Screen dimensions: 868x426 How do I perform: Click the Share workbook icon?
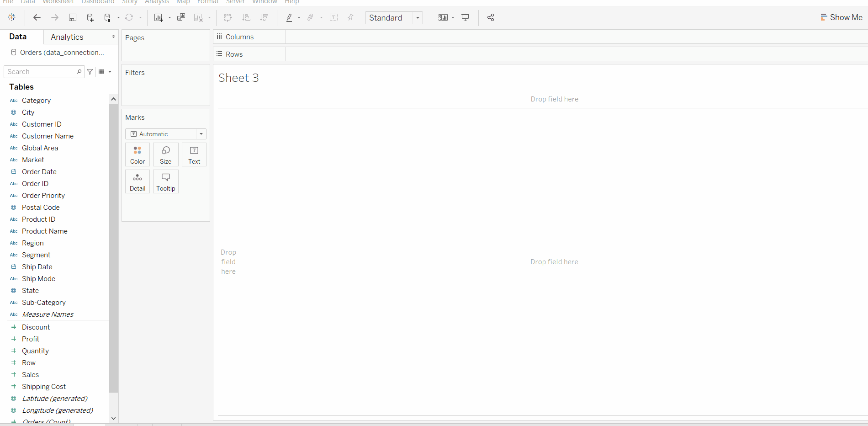[491, 17]
